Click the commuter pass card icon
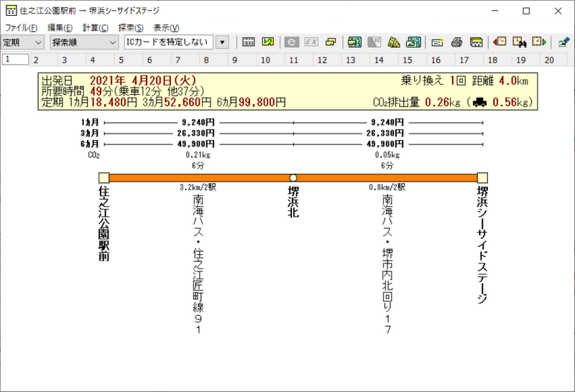 pos(437,42)
